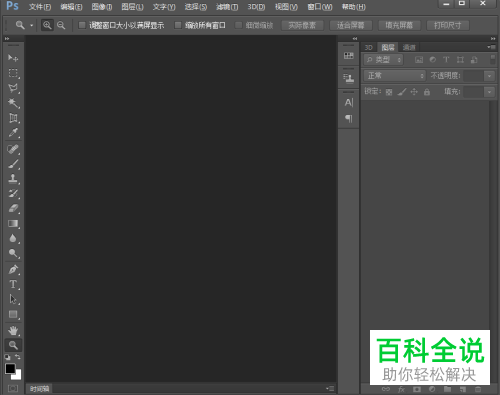Select the Eyedropper tool

point(13,133)
